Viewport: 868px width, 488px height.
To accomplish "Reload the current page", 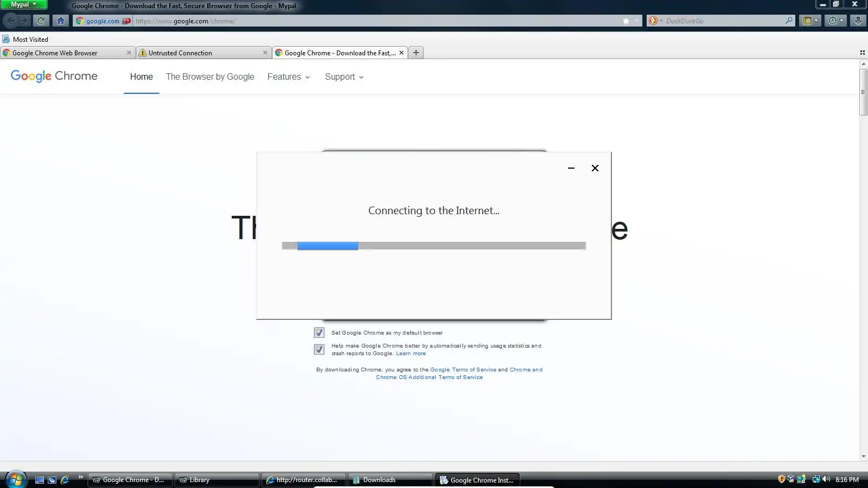I will (41, 21).
